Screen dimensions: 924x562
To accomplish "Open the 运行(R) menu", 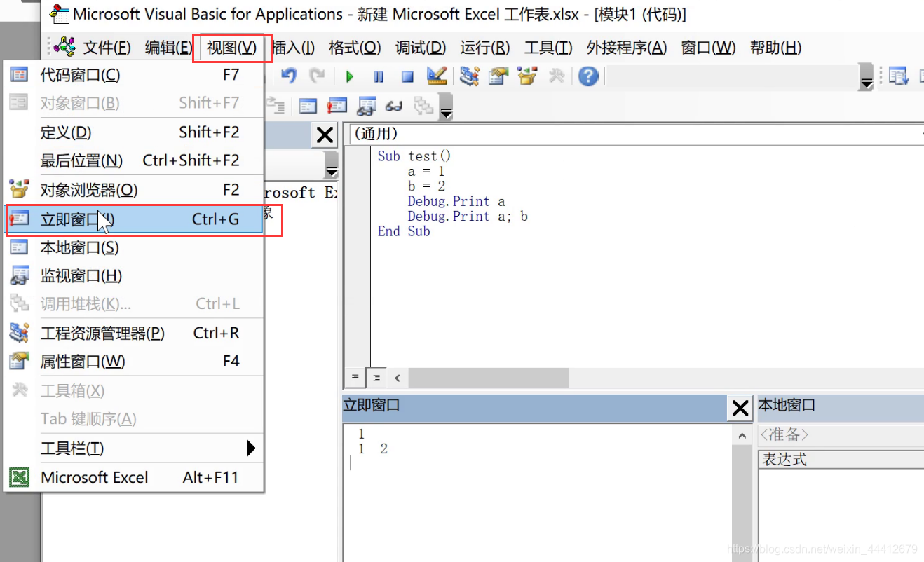I will (x=485, y=48).
